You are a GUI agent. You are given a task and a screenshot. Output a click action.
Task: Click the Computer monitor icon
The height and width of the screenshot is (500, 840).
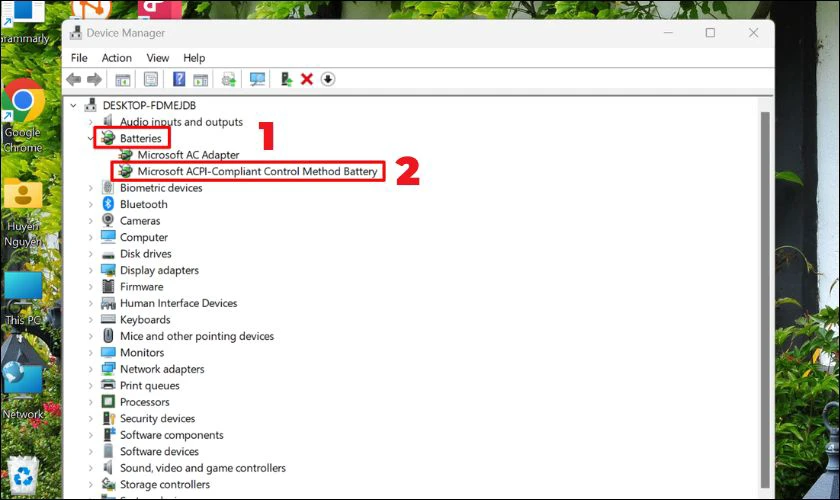(x=108, y=237)
